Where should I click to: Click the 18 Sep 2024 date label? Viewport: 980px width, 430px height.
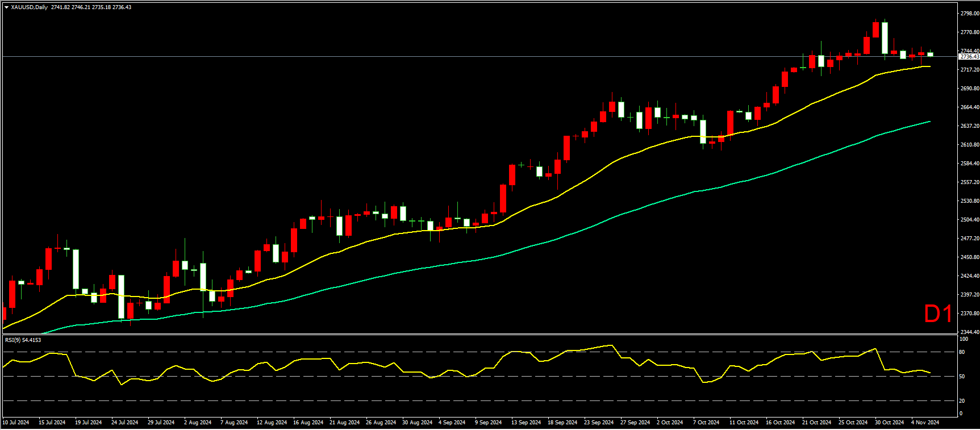coord(563,423)
